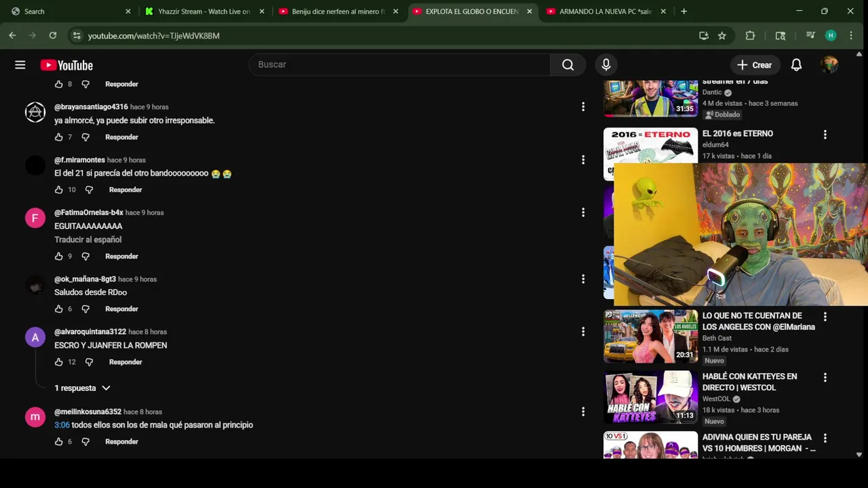Like the comment by @meilinkosuna6352
Screen dimensions: 868x488
58,442
